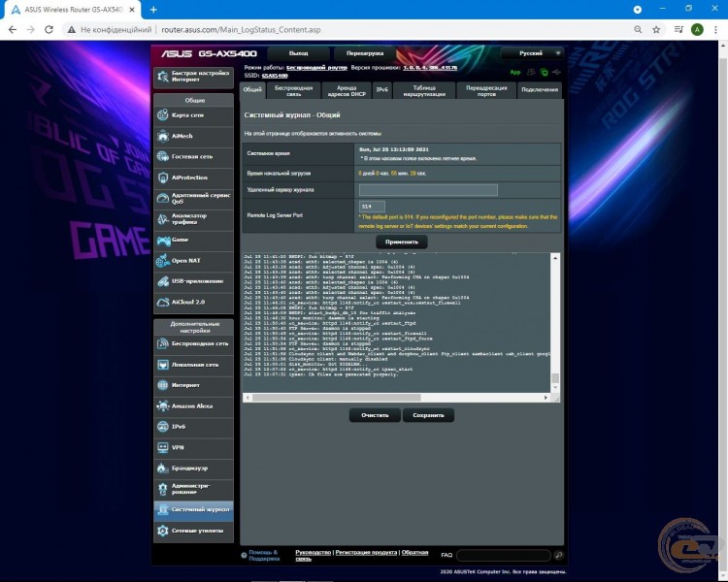Switch to the Переадресация портов tab
728x582 pixels.
(x=486, y=90)
